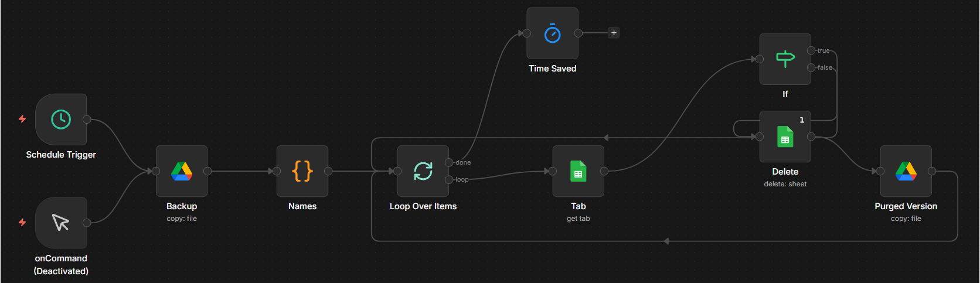Click the 'copy: file' text under Backup

coord(182,219)
